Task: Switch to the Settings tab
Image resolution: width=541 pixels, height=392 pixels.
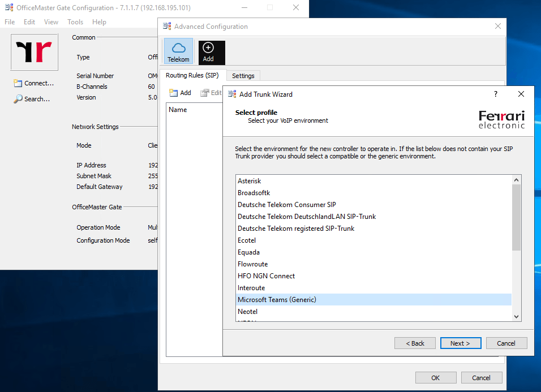Action: (243, 75)
